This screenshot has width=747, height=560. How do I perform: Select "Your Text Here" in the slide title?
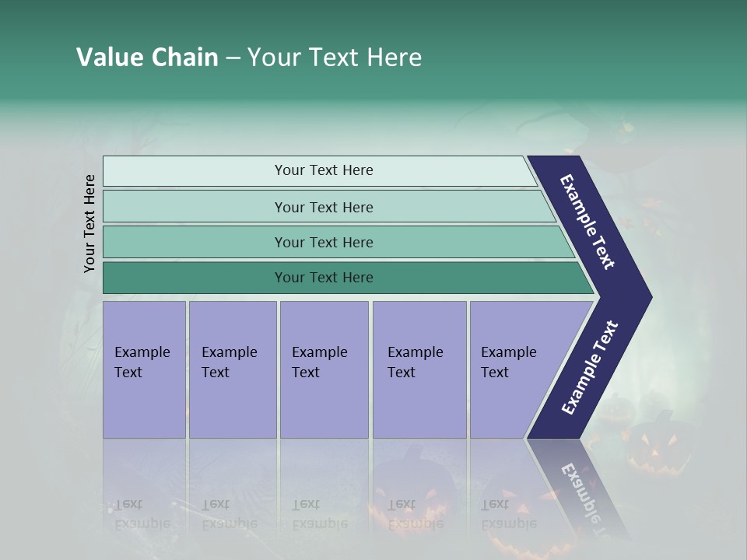tap(335, 58)
